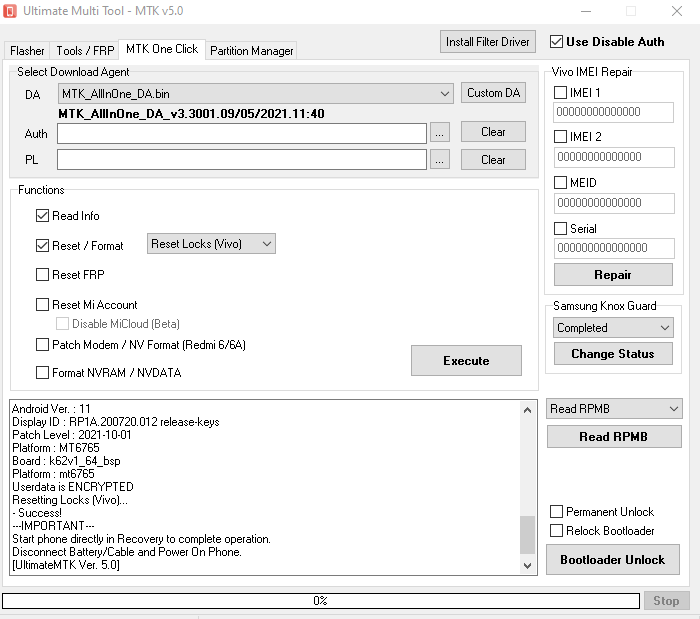
Task: Click the Serial number field
Action: tap(614, 248)
